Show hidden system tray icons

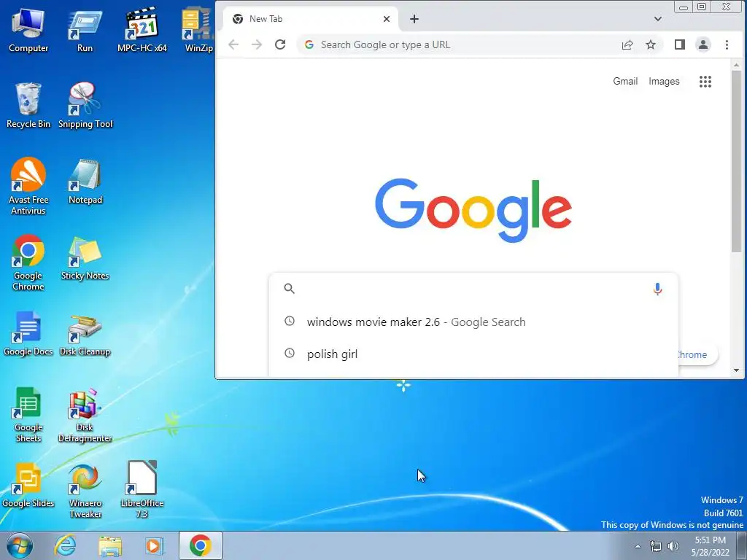tap(638, 546)
